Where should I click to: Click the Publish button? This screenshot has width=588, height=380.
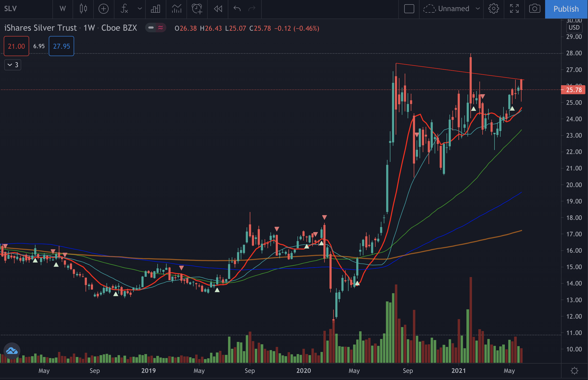click(566, 9)
